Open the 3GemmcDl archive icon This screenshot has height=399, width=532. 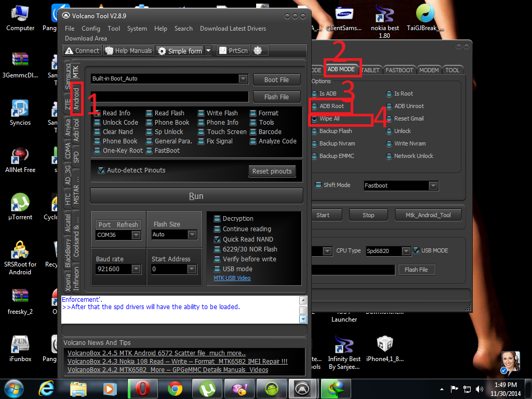pos(20,65)
